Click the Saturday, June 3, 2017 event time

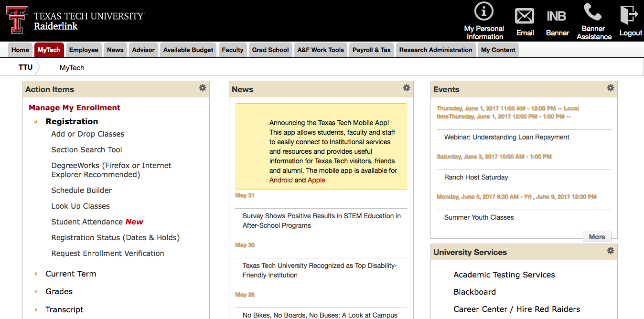pyautogui.click(x=494, y=157)
